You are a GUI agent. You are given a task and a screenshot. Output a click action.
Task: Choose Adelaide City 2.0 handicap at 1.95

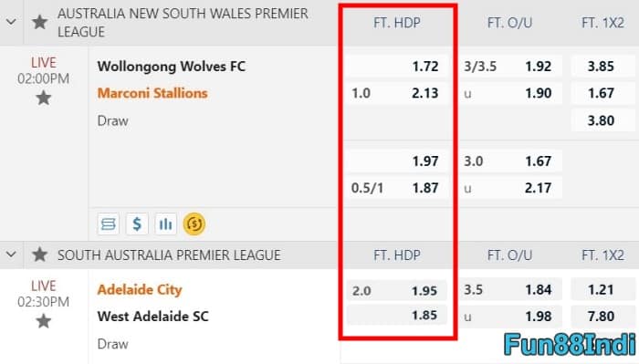coord(396,291)
